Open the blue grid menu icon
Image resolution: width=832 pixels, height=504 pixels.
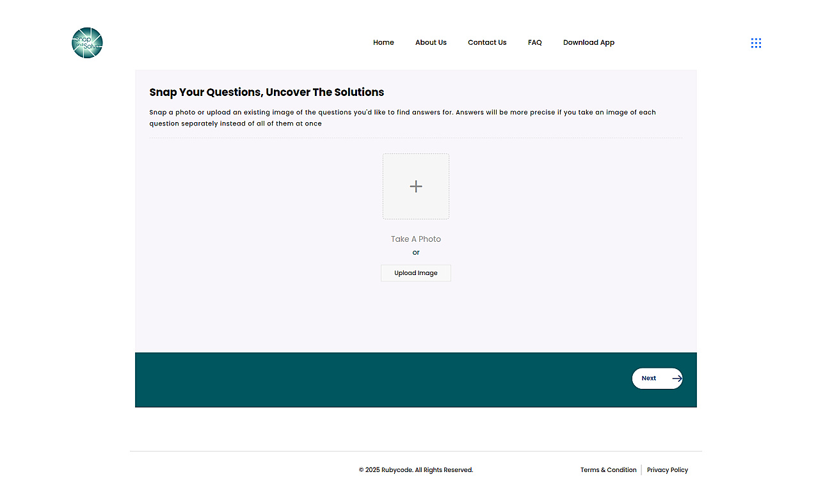(756, 43)
